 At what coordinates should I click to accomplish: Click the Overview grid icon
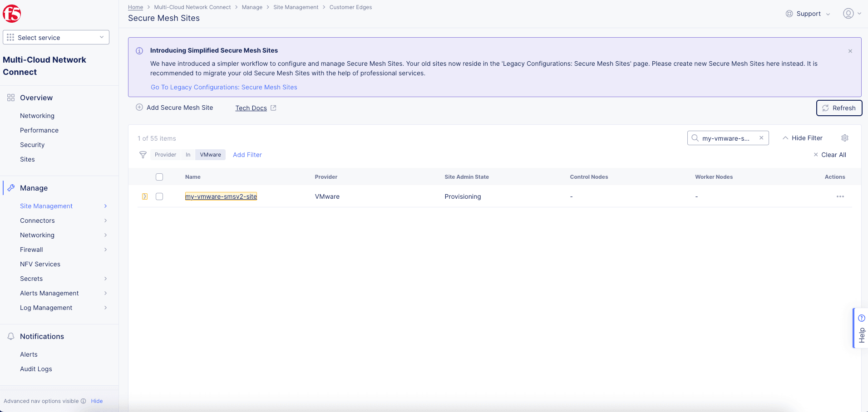(x=11, y=98)
